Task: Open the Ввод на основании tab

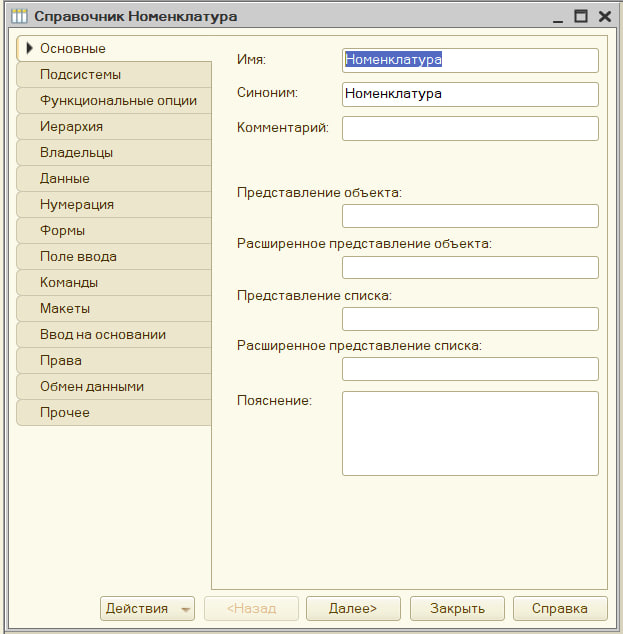Action: click(114, 334)
